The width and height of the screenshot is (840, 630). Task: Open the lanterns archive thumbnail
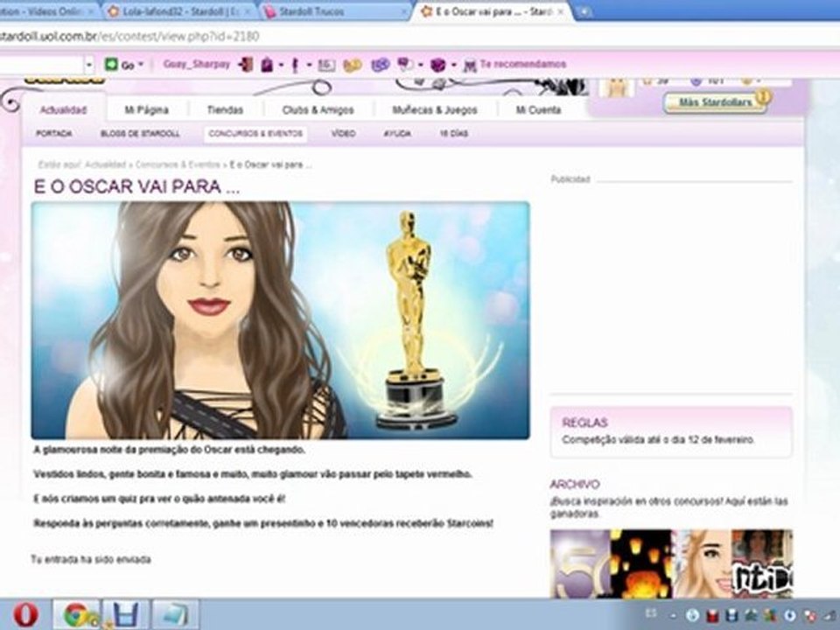click(640, 563)
